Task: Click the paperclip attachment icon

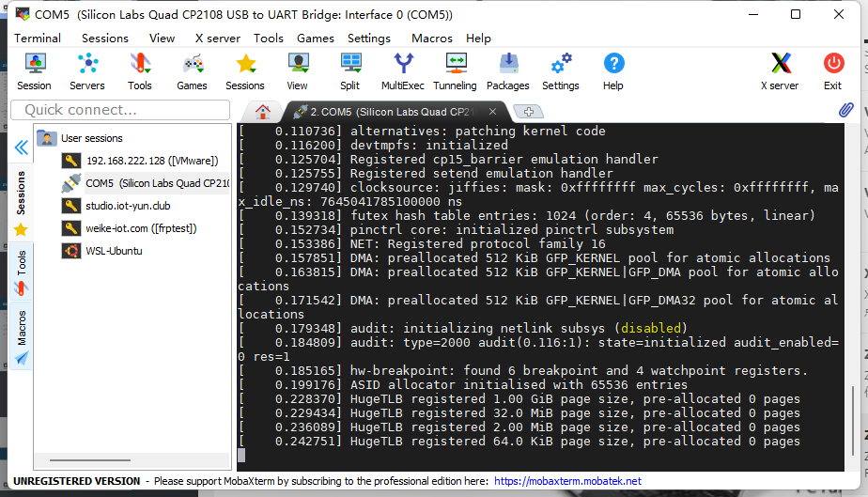Action: 845,110
